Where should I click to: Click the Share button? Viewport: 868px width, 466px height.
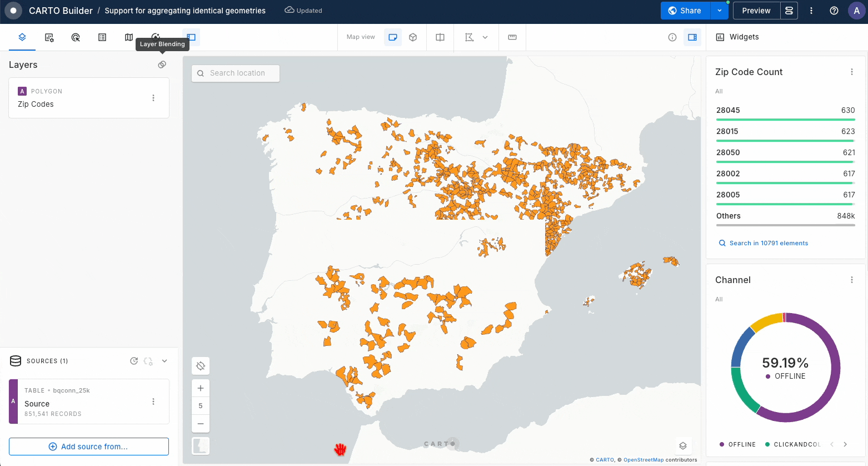tap(685, 11)
